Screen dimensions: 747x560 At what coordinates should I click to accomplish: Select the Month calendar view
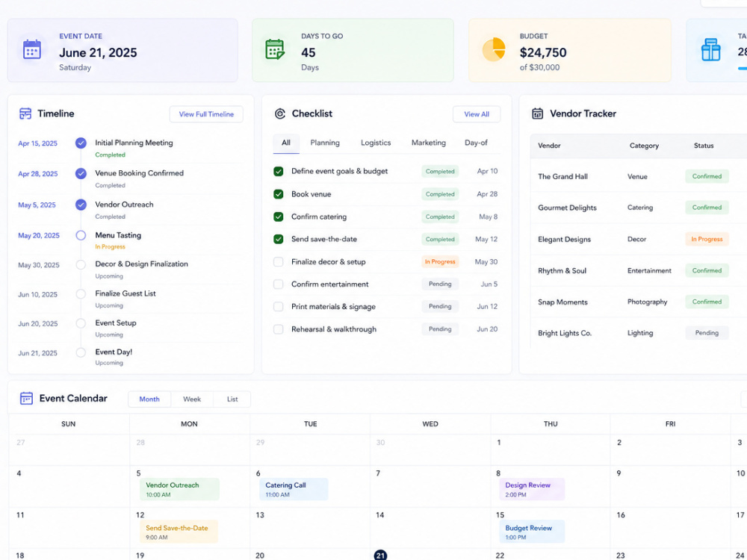point(149,399)
